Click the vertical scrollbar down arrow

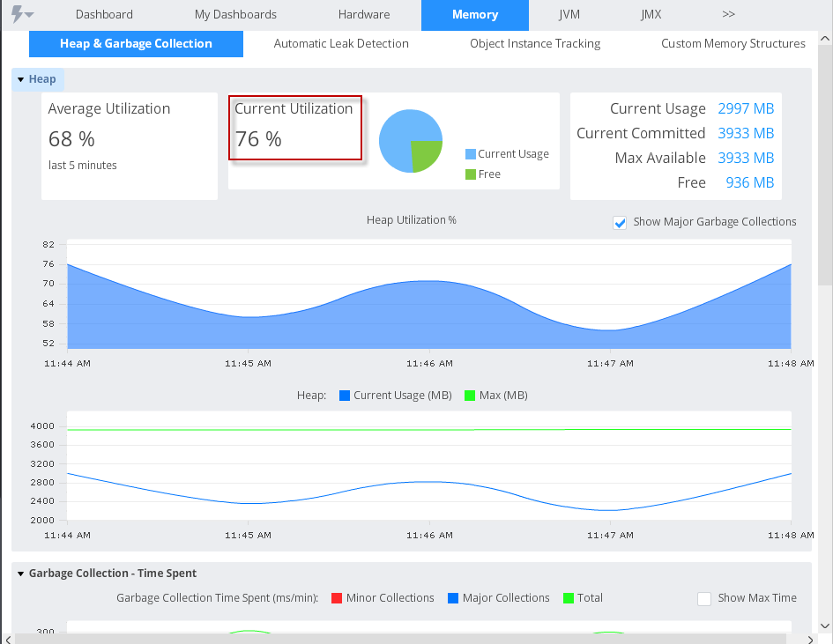click(x=825, y=625)
